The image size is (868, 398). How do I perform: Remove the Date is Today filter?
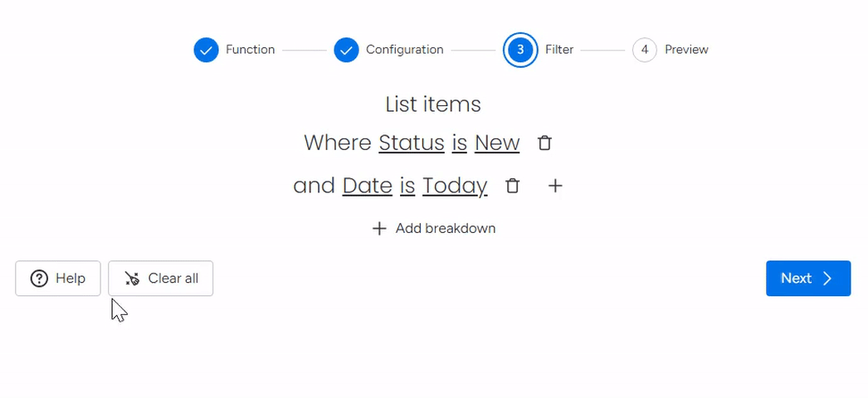click(x=513, y=186)
